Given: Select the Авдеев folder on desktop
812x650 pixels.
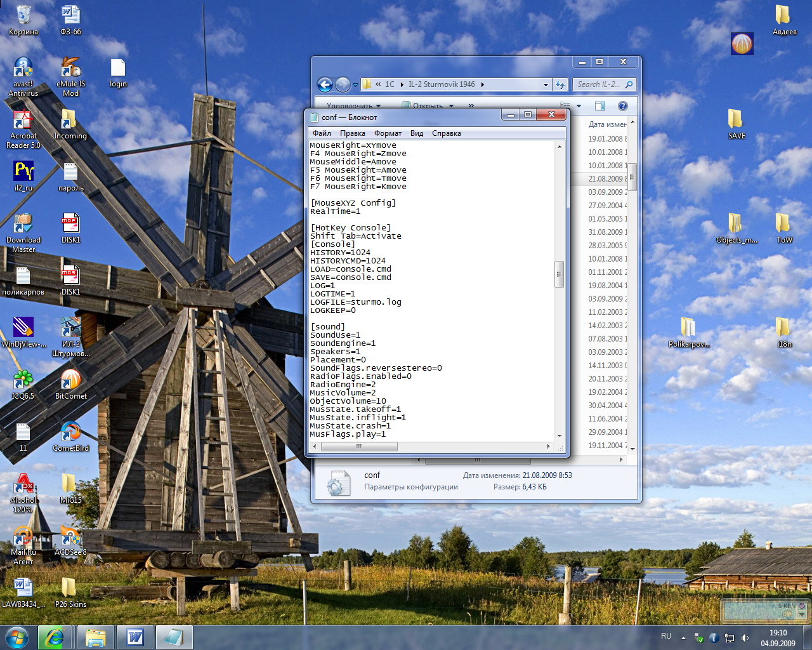Looking at the screenshot, I should [784, 20].
